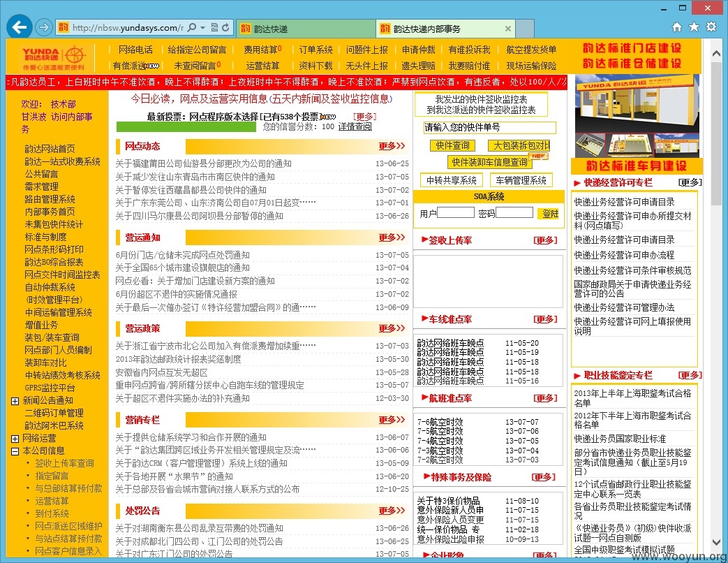Screen dimensions: 728x563
Task: Click the search magnifier in address bar
Action: tap(192, 27)
